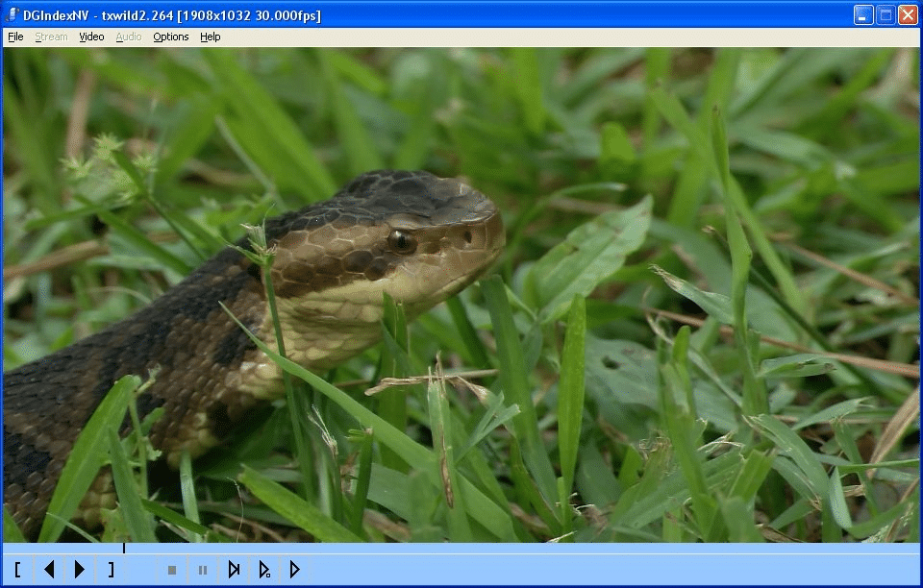Step forward with the solid right arrow button
This screenshot has height=588, width=923.
click(x=80, y=569)
